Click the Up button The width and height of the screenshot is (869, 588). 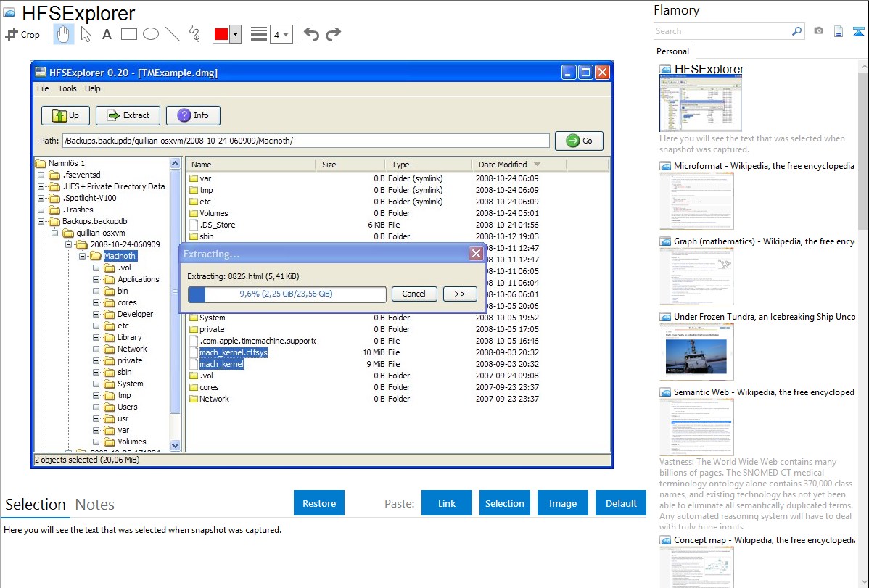(x=65, y=115)
